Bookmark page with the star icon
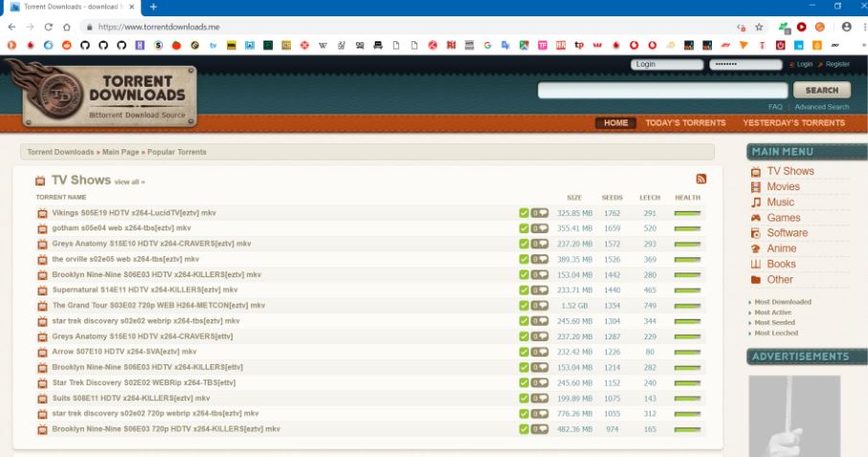This screenshot has height=457, width=868. pyautogui.click(x=759, y=27)
